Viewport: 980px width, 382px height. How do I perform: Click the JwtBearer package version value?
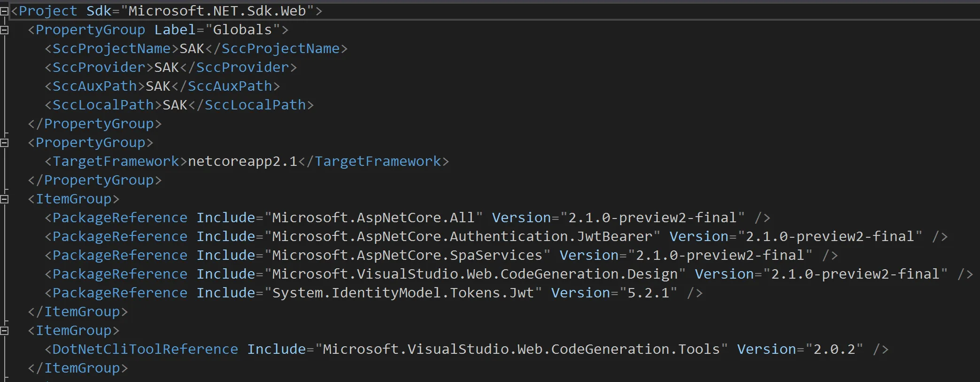tap(830, 236)
